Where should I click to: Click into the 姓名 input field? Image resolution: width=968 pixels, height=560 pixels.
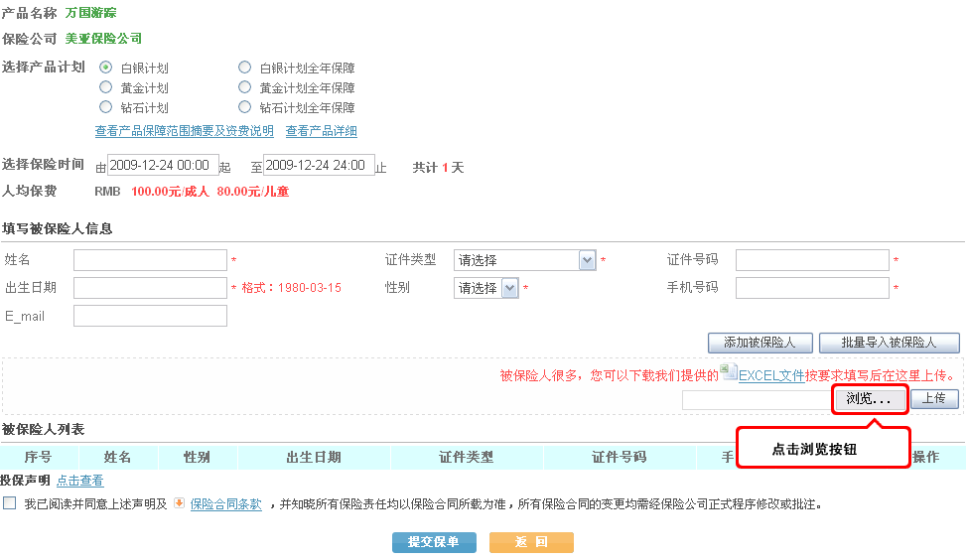tap(150, 260)
